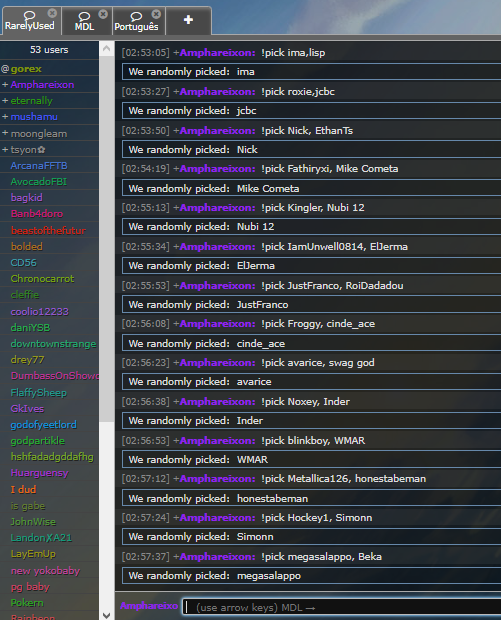This screenshot has width=501, height=620.
Task: Click Amphareixon name in the 02:57:37 message
Action: 217,556
